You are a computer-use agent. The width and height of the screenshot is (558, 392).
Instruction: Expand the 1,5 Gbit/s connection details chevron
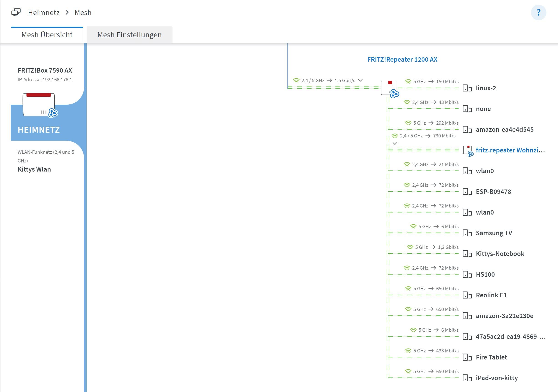tap(360, 81)
